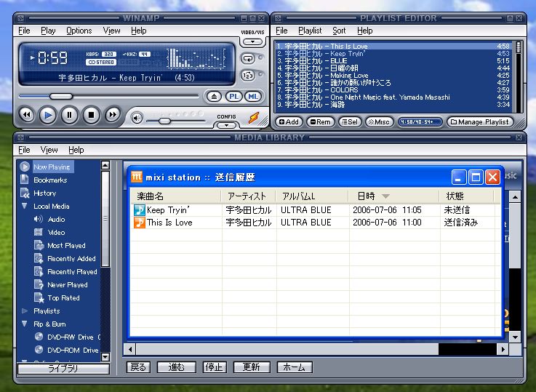Click tree scrollbar down arrow
536x392 pixels.
pyautogui.click(x=105, y=357)
